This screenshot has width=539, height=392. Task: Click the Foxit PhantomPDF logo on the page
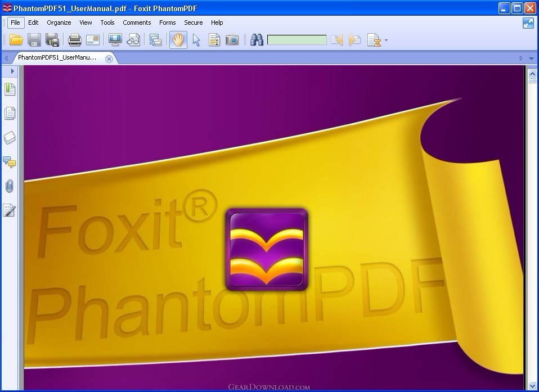click(x=267, y=249)
